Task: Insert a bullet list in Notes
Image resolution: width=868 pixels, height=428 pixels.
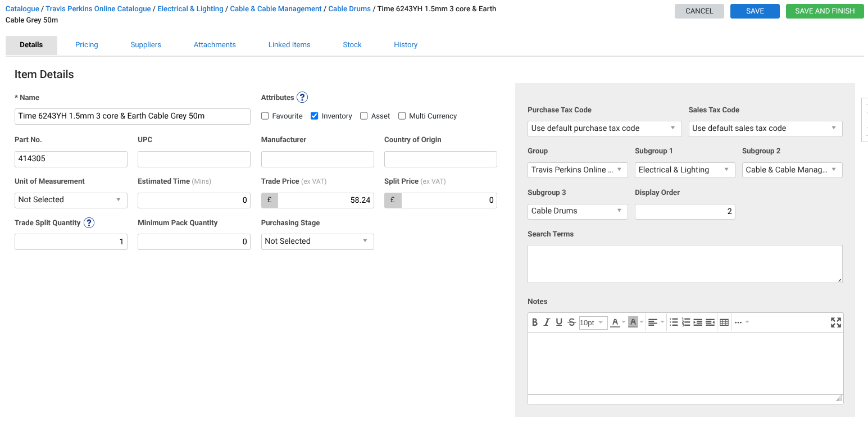Action: [674, 322]
